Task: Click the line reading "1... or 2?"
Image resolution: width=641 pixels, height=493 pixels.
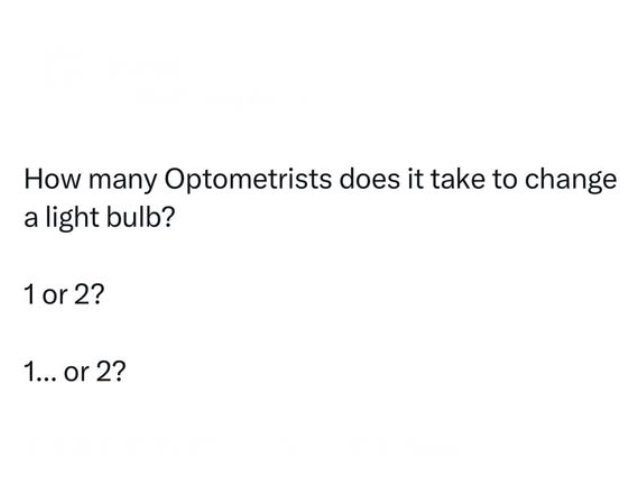Action: click(74, 372)
